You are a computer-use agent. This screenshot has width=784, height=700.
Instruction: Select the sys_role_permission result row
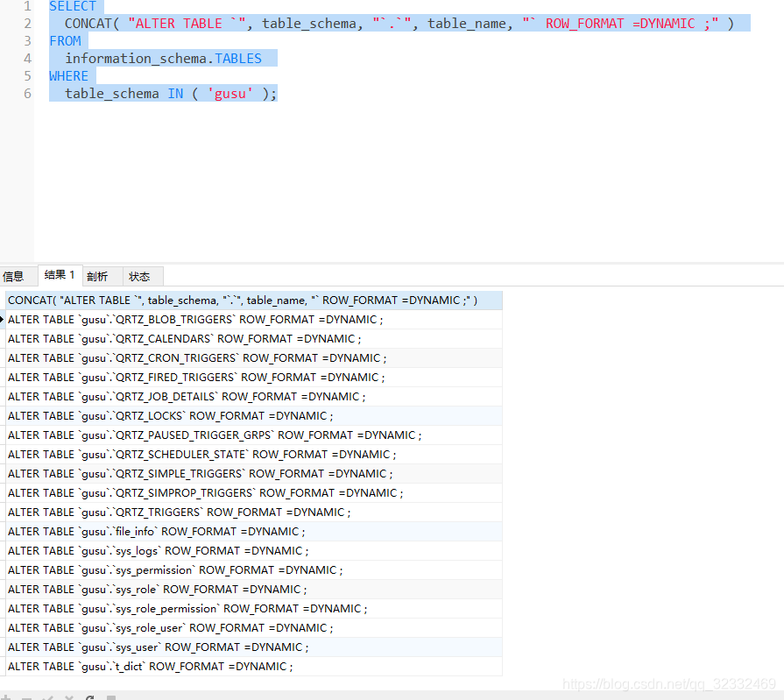click(254, 609)
